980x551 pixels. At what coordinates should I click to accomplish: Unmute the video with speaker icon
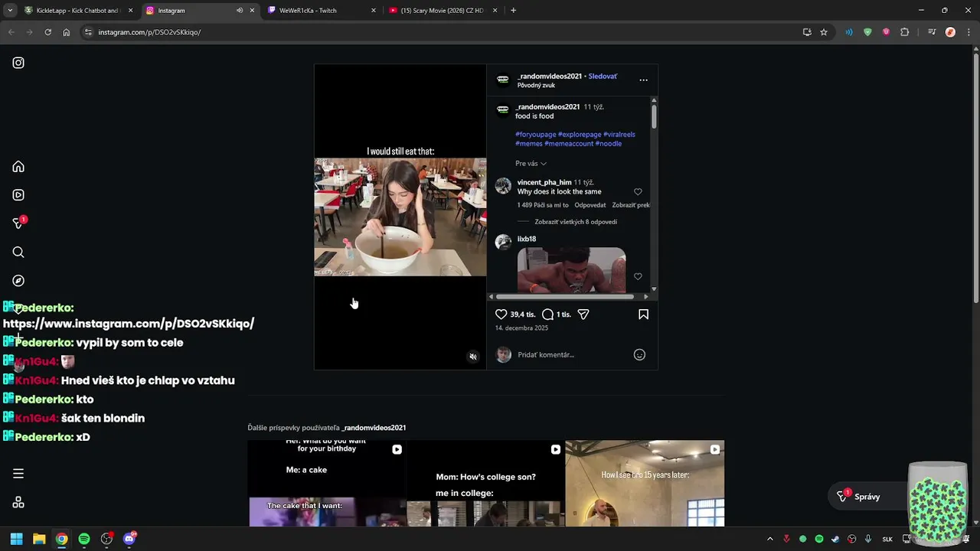473,357
